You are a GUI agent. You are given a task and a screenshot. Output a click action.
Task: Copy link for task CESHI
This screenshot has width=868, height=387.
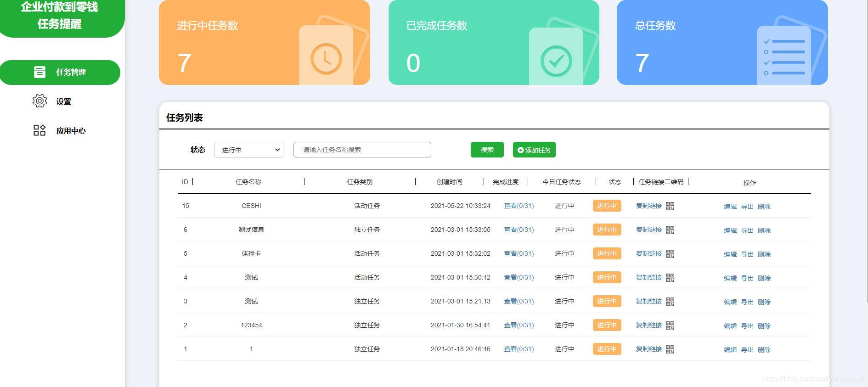click(648, 206)
